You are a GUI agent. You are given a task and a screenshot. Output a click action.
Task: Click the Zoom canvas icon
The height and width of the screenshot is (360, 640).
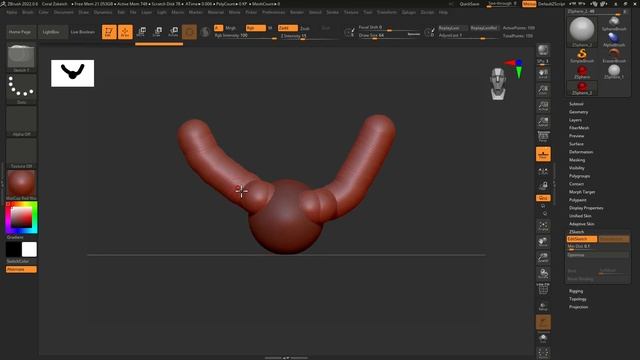coord(543,90)
